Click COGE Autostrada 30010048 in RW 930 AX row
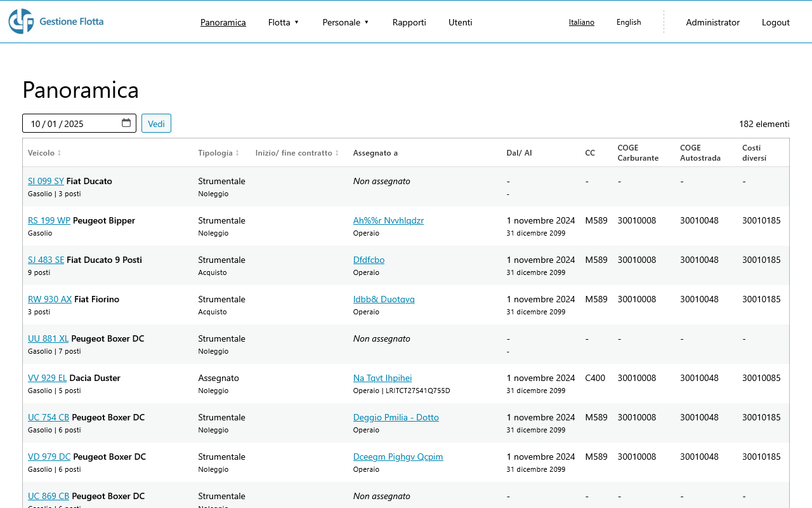Screen dimensions: 812x508 click(699, 299)
